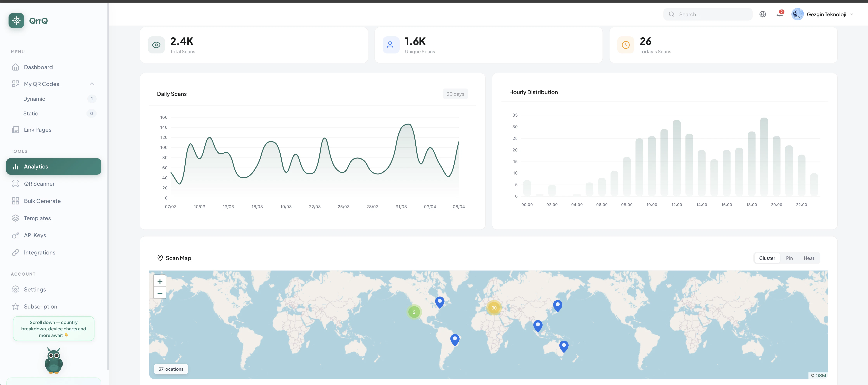Zoom in on the scan map
868x385 pixels.
[160, 282]
